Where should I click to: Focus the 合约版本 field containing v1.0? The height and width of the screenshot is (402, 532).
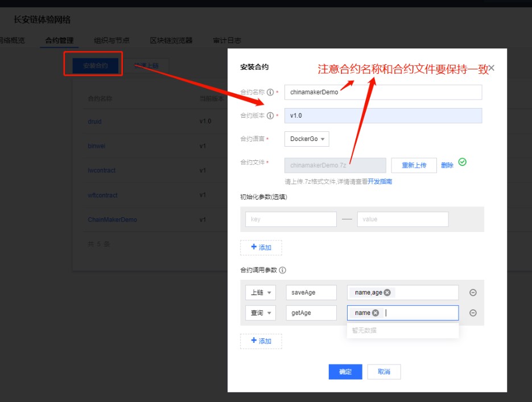click(383, 115)
